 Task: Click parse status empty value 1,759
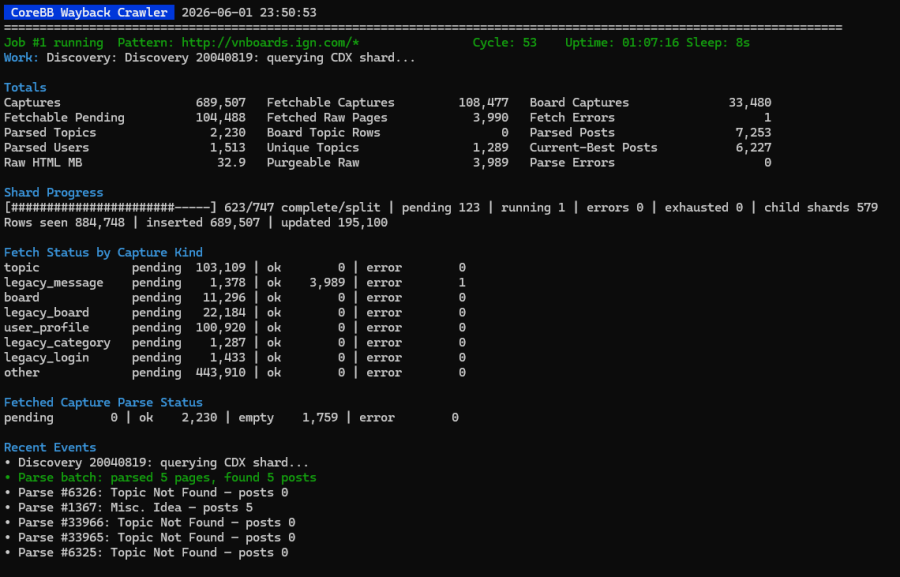tap(320, 417)
